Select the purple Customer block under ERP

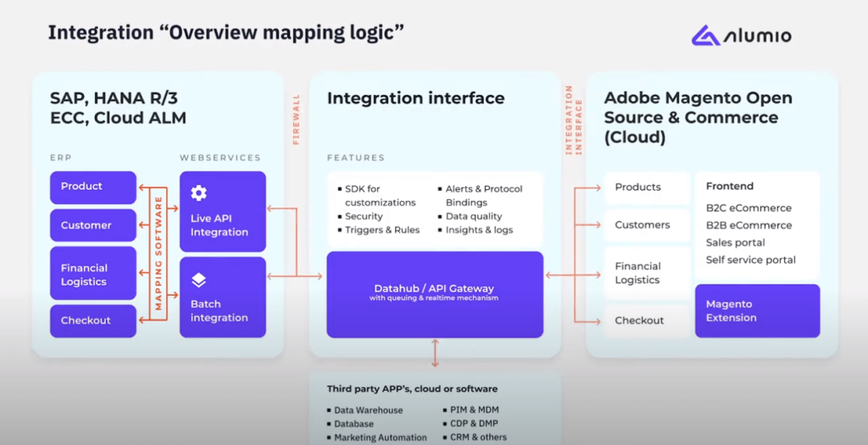click(x=92, y=225)
